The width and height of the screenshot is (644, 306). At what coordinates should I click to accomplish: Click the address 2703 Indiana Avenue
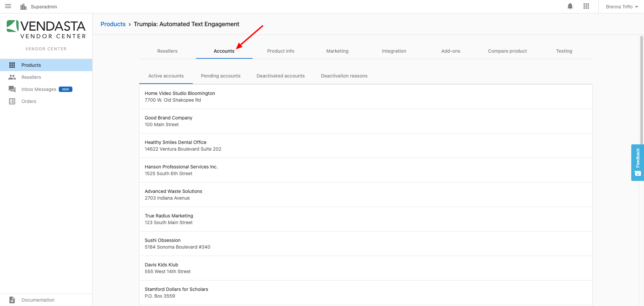(167, 198)
